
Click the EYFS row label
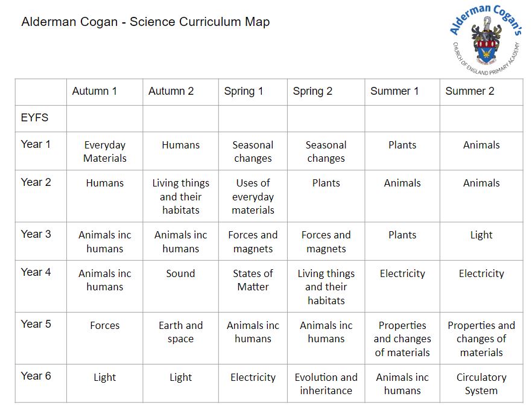click(34, 118)
